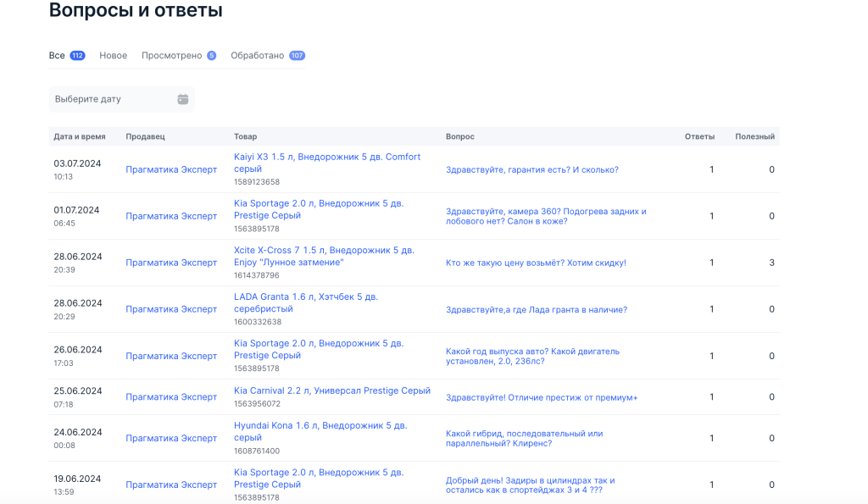
Task: Click useful count 3 in Xcite row
Action: [x=771, y=263]
